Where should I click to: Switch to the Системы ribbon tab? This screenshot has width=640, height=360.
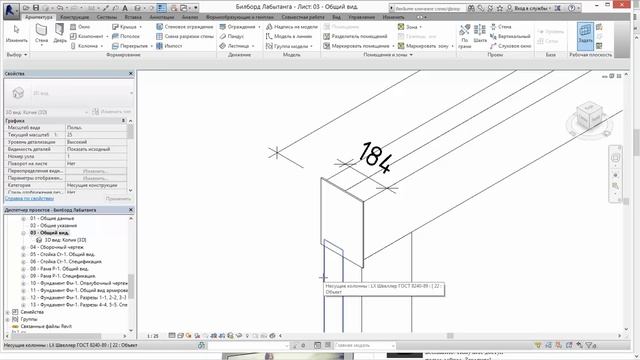point(107,17)
